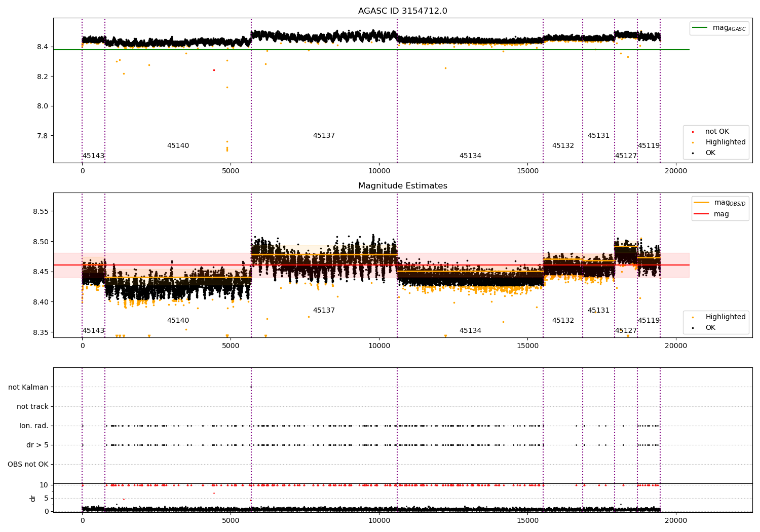
Task: Click the 'not Kalman' axis label
Action: (28, 388)
